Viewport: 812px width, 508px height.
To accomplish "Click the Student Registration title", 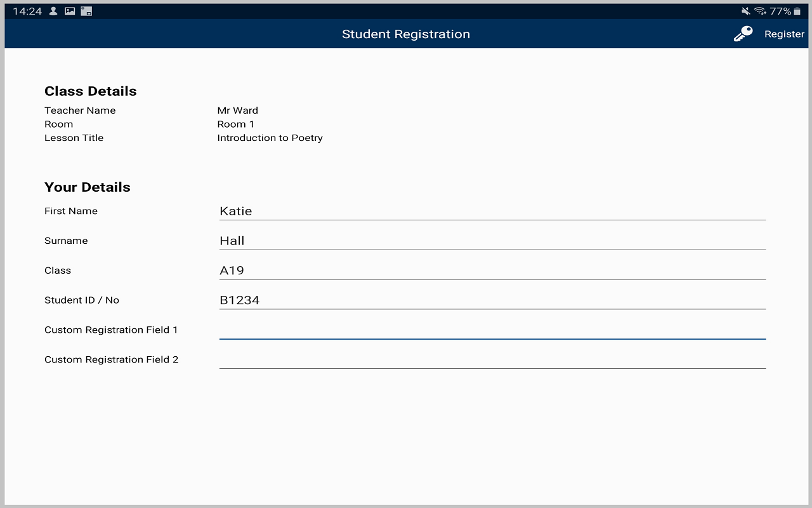I will pyautogui.click(x=406, y=34).
